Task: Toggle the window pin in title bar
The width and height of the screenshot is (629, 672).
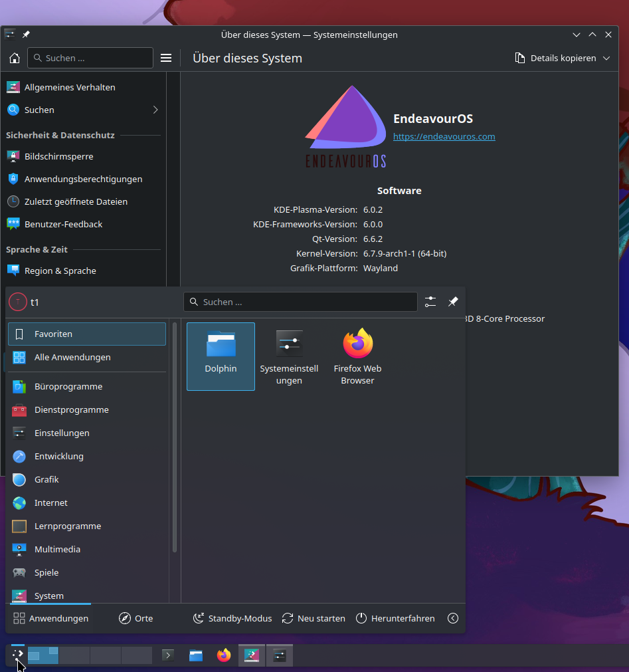Action: click(x=26, y=35)
